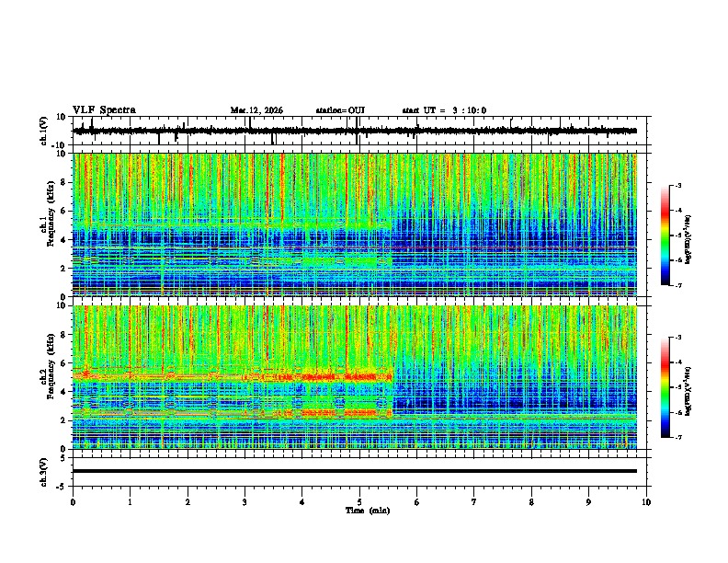Click the "ch.3(V)" axis label
This screenshot has height=563, width=728.
44,472
